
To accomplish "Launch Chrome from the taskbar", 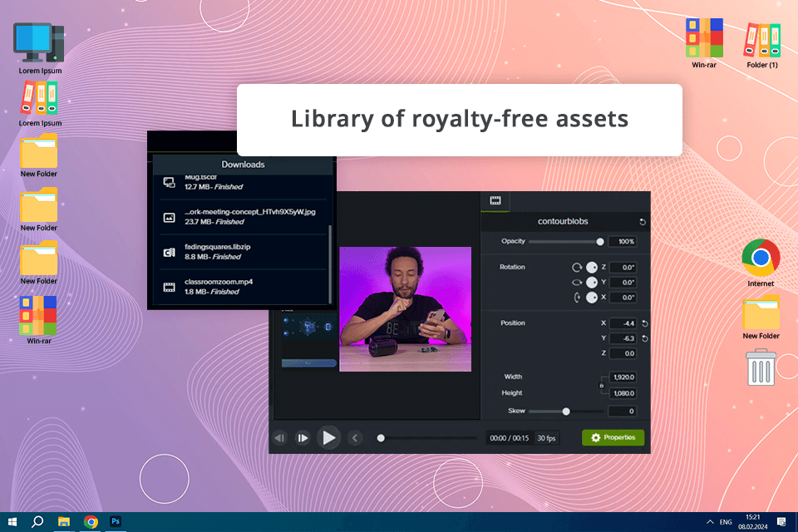I will 91,522.
